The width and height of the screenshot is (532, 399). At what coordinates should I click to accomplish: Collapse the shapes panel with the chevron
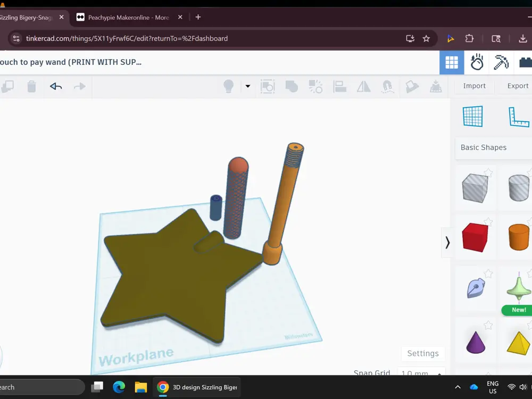[447, 243]
